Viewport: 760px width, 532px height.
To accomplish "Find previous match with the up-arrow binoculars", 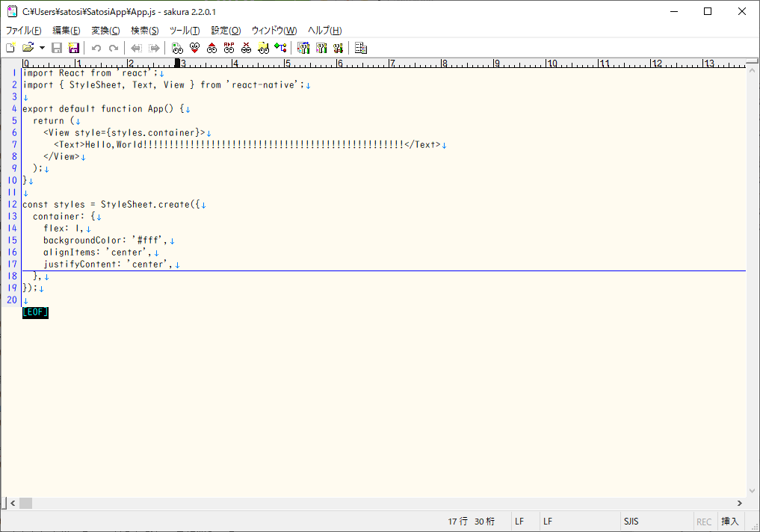I will 211,48.
